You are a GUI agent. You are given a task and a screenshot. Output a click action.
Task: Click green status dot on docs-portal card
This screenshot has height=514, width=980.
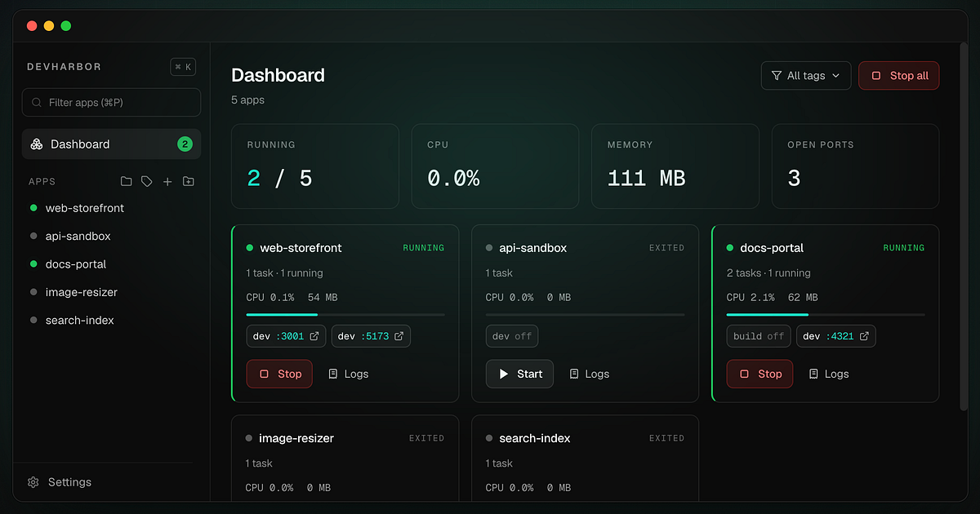(x=730, y=248)
